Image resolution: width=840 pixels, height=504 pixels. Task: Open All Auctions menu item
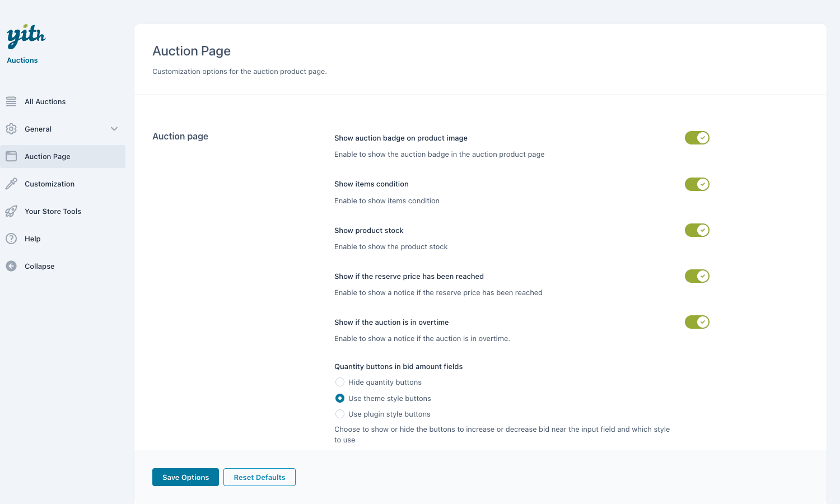click(63, 101)
